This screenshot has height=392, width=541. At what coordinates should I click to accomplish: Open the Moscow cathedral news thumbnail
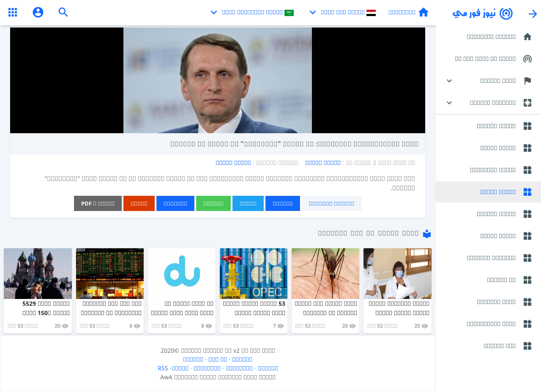coord(38,274)
